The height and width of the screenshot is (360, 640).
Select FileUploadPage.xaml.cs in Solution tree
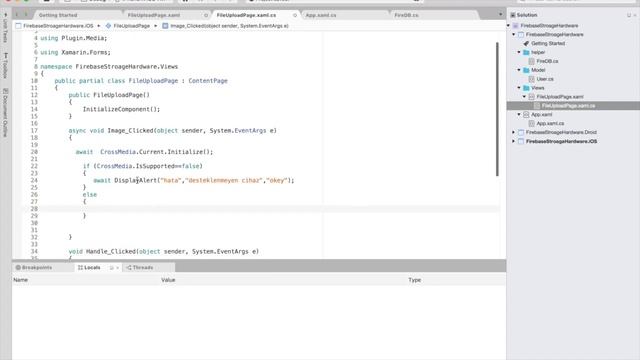[568, 106]
